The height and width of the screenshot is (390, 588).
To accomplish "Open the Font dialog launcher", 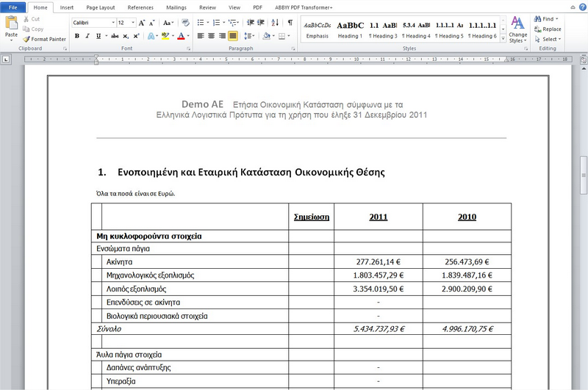I will coord(188,48).
